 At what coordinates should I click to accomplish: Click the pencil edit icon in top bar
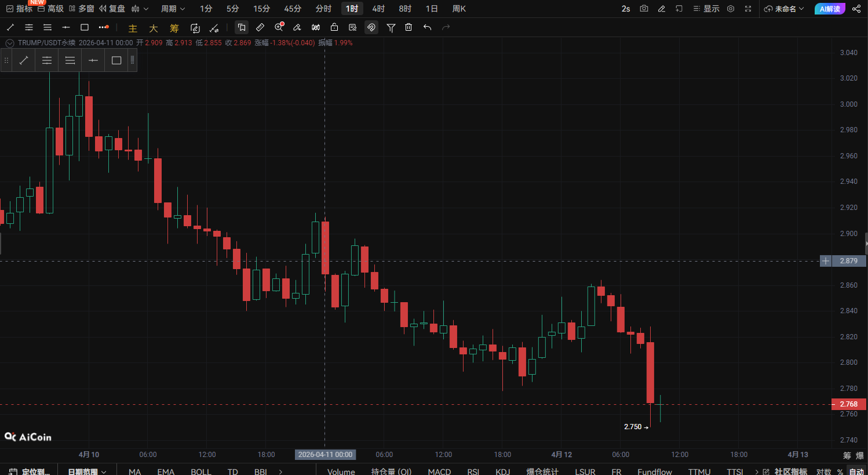[x=661, y=9]
